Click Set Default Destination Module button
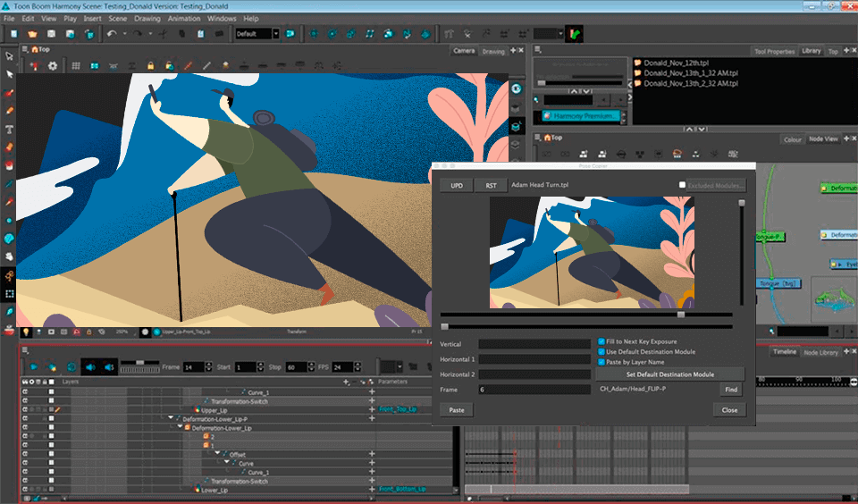858x504 pixels. coord(669,374)
